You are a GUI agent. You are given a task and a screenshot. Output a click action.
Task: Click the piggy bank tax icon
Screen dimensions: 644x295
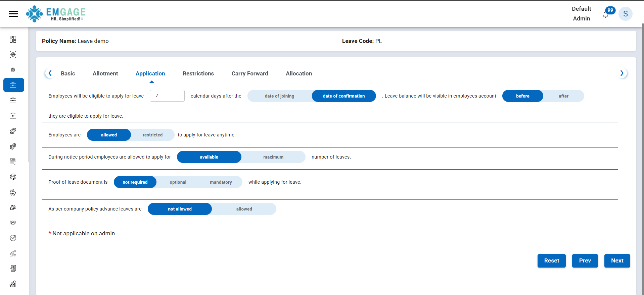[x=13, y=192]
